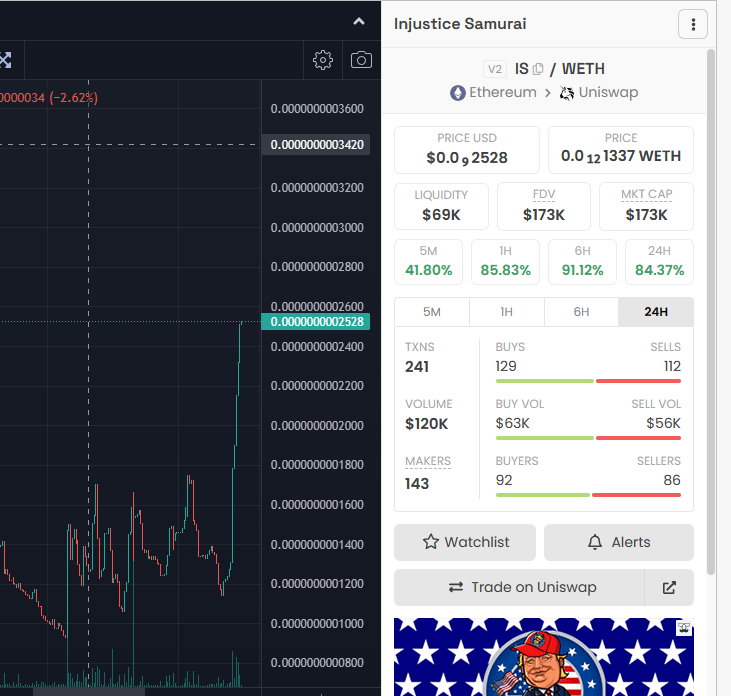
Task: Click the Watchlist star icon
Action: (x=431, y=542)
